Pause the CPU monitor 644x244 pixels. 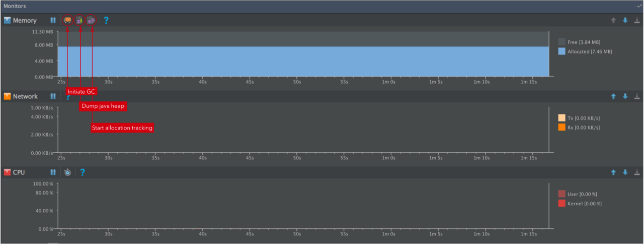53,172
